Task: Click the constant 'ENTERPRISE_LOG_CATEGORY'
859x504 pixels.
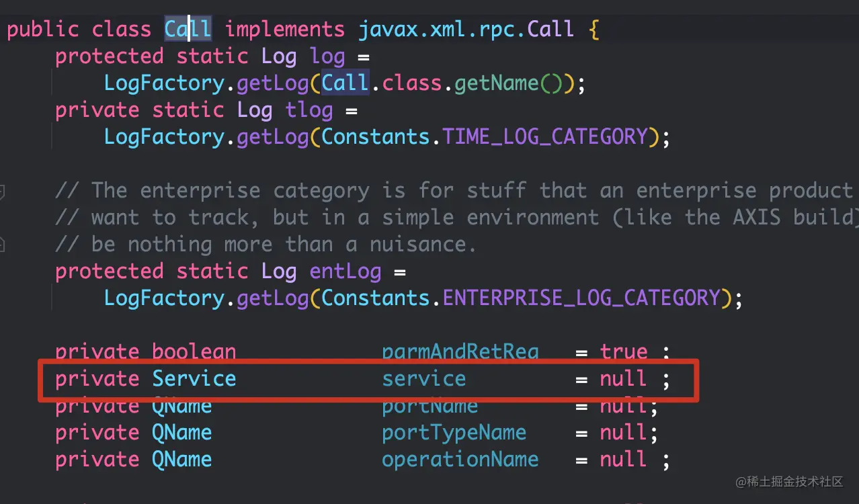Action: (581, 298)
